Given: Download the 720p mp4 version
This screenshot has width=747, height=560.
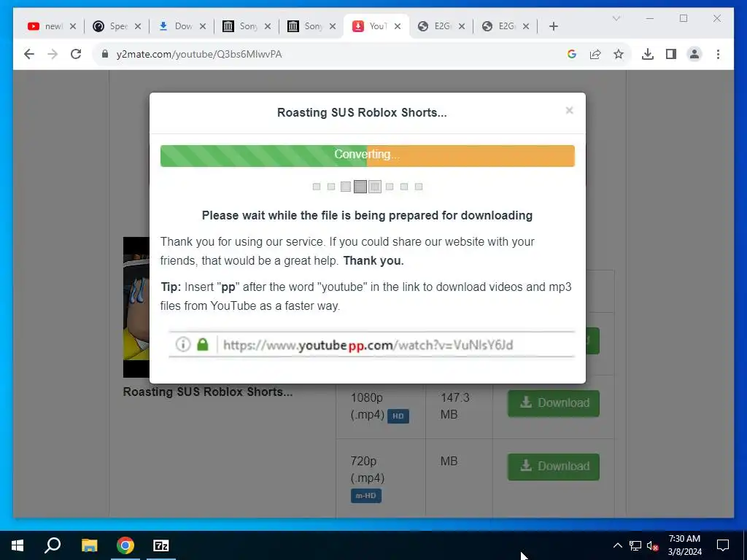Looking at the screenshot, I should click(x=554, y=467).
